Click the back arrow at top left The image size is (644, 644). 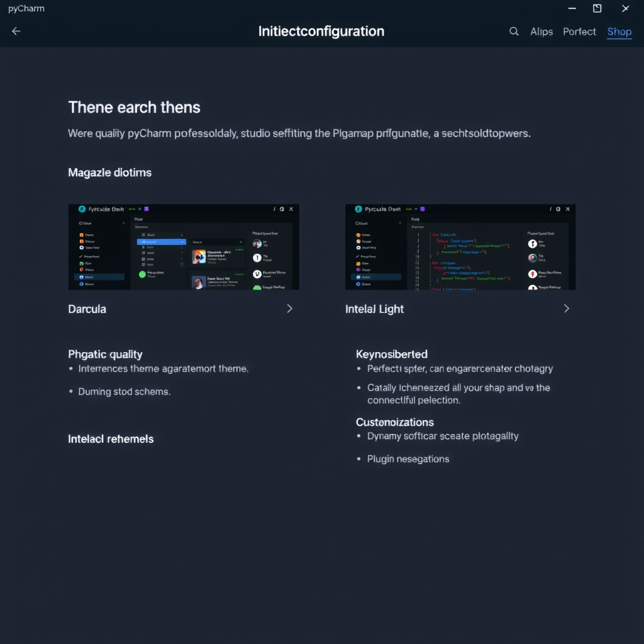pos(16,31)
